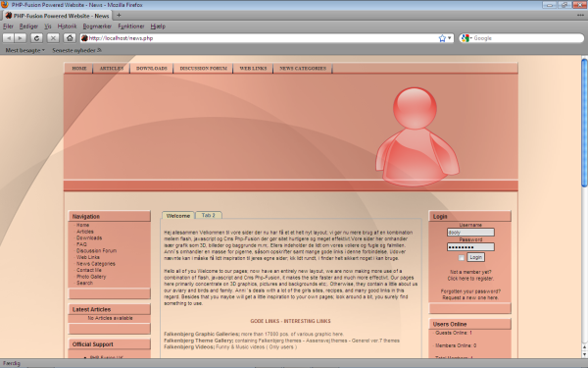
Task: Click the Google search engine icon
Action: click(465, 38)
